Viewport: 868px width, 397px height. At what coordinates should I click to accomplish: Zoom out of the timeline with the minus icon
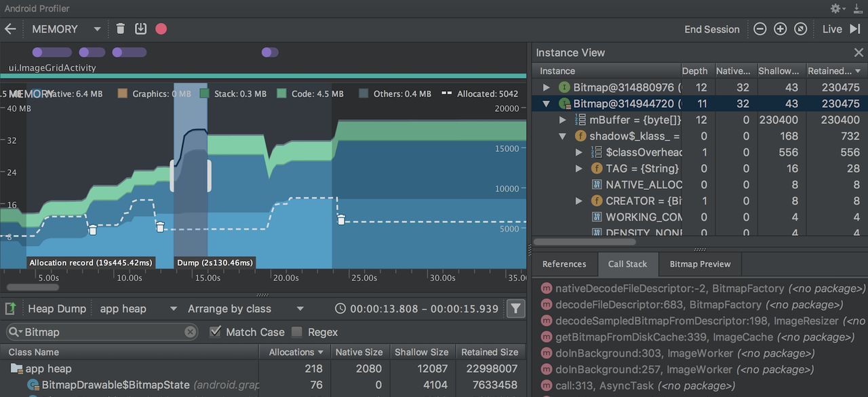pos(760,29)
